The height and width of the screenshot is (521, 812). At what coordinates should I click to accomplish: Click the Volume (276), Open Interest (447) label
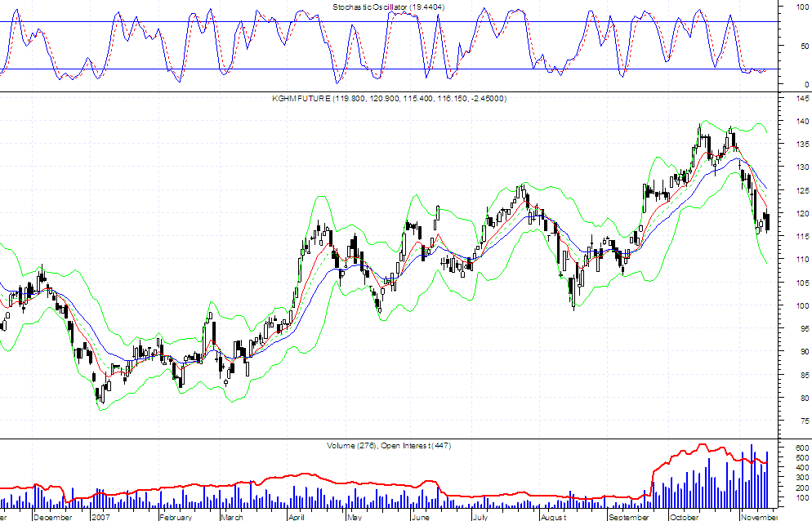click(x=389, y=445)
